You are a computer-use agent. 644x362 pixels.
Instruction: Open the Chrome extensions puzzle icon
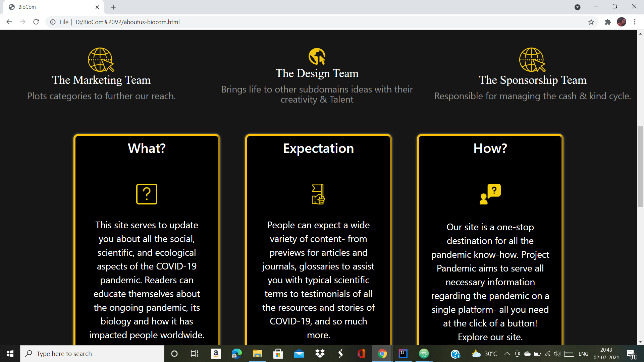click(608, 22)
